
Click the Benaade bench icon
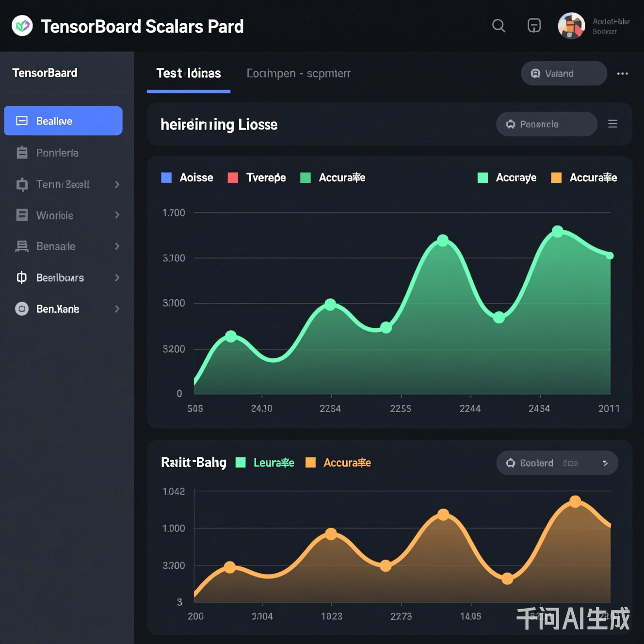coord(22,246)
